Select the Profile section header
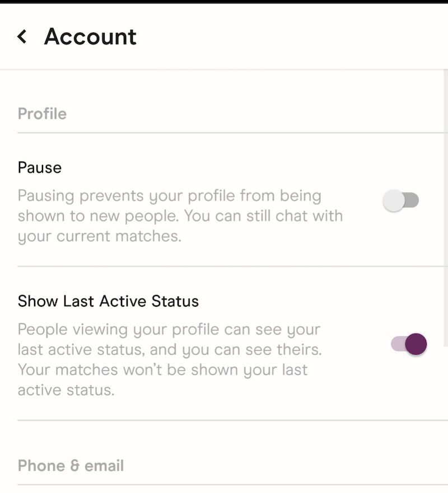 click(x=42, y=114)
